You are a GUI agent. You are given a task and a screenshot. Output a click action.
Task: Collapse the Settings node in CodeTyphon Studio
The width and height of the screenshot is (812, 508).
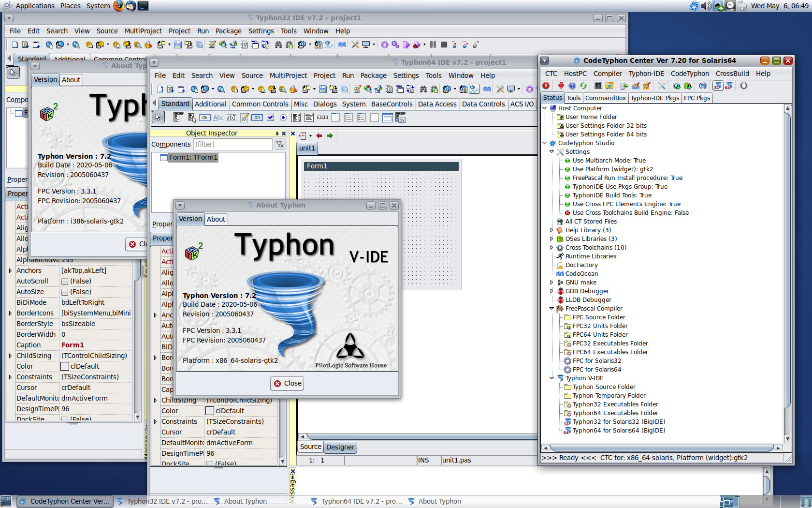click(552, 152)
